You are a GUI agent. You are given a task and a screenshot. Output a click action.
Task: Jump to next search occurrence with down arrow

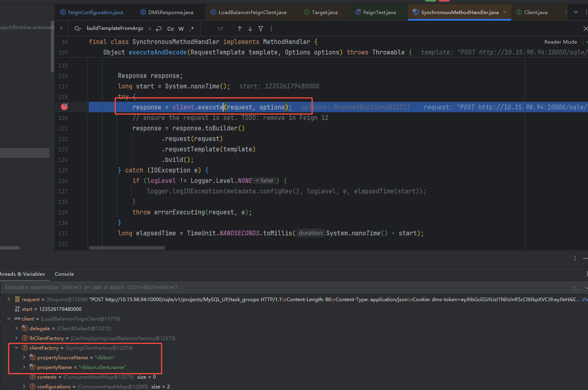pyautogui.click(x=250, y=28)
